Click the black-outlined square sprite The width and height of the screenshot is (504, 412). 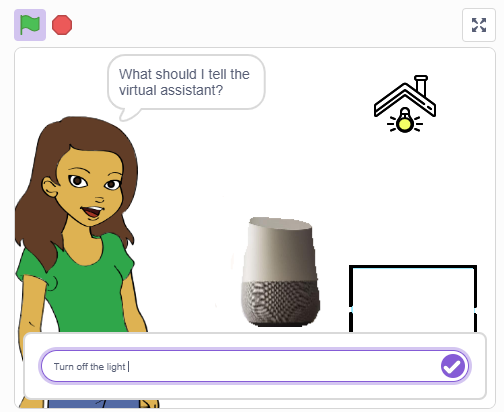pyautogui.click(x=413, y=299)
